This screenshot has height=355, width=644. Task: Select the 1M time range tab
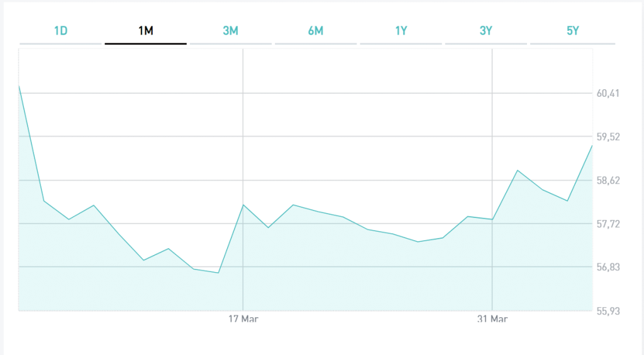pyautogui.click(x=145, y=31)
